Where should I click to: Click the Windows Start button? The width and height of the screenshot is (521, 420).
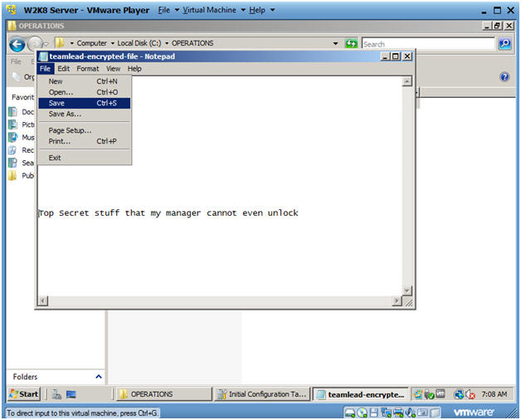(x=23, y=394)
